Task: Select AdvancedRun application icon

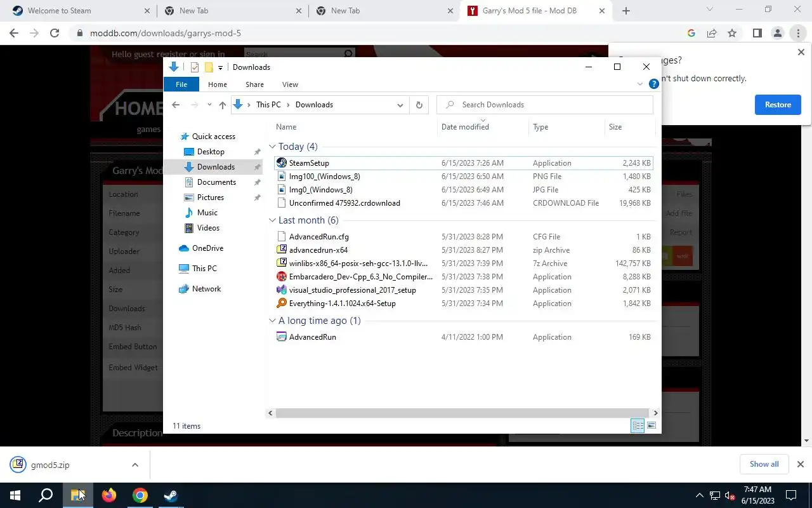Action: (282, 337)
